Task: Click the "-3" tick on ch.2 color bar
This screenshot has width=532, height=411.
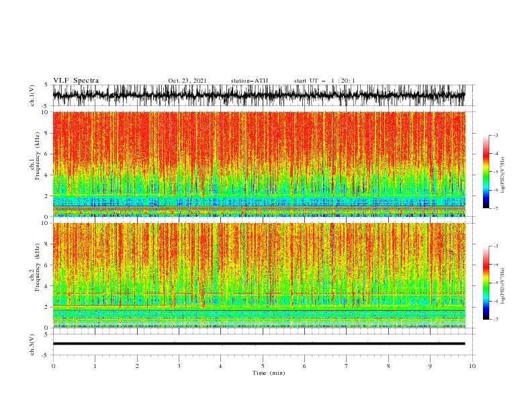Action: [x=495, y=246]
